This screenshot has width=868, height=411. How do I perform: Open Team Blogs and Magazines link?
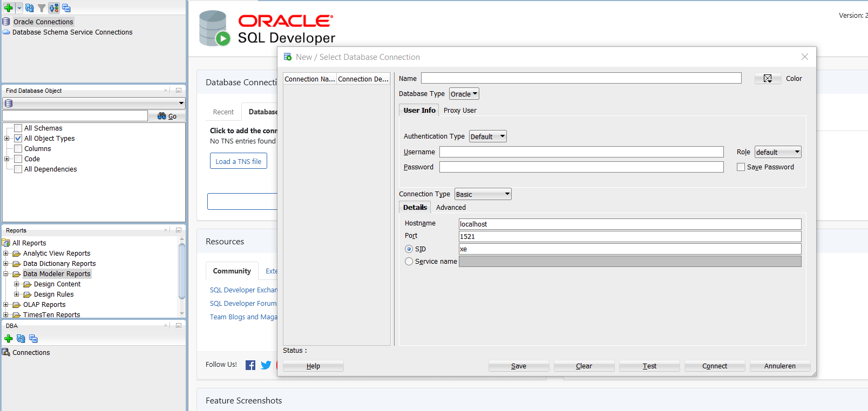[x=243, y=317]
